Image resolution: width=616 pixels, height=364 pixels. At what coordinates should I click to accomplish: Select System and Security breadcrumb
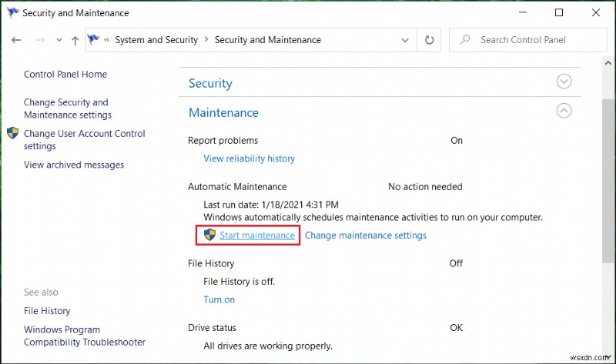pyautogui.click(x=156, y=40)
